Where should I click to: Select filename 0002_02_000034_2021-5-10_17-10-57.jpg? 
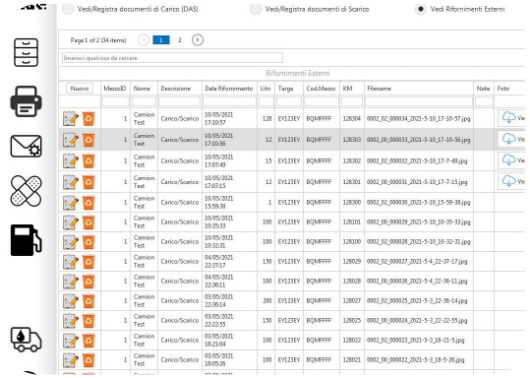(x=418, y=119)
